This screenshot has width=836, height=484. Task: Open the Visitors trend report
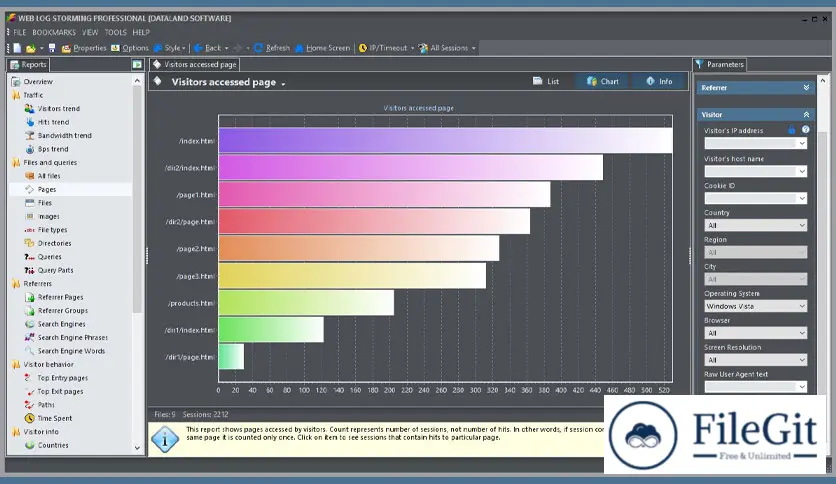pyautogui.click(x=58, y=109)
